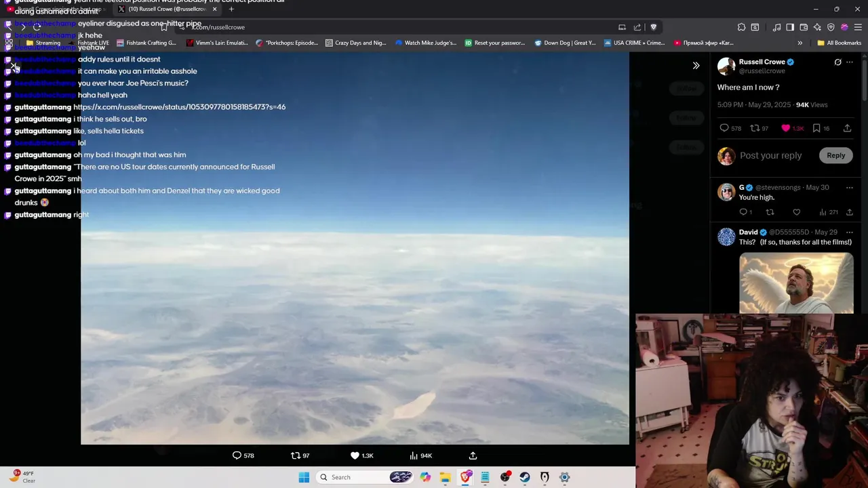Open the browser hamburger menu
The height and width of the screenshot is (488, 868).
(858, 27)
